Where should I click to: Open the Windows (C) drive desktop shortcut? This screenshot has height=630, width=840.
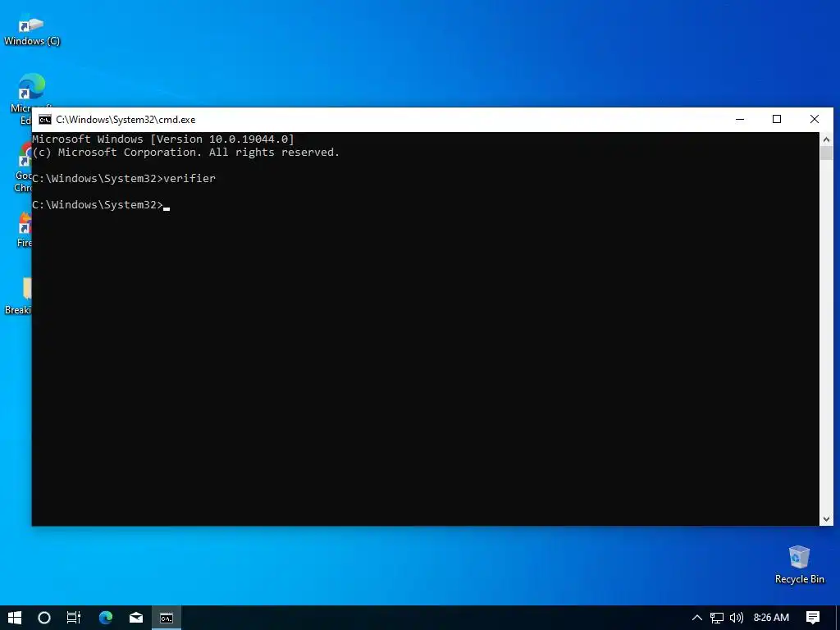click(32, 31)
